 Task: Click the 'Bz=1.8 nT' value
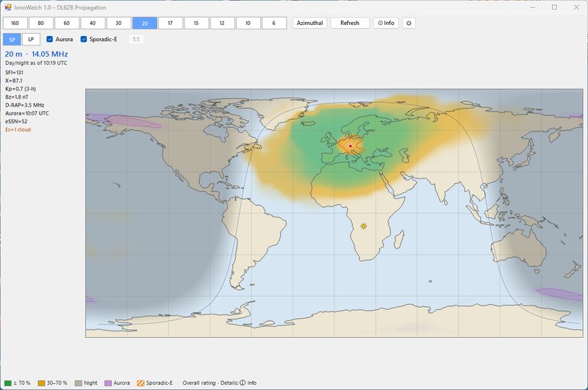point(17,97)
